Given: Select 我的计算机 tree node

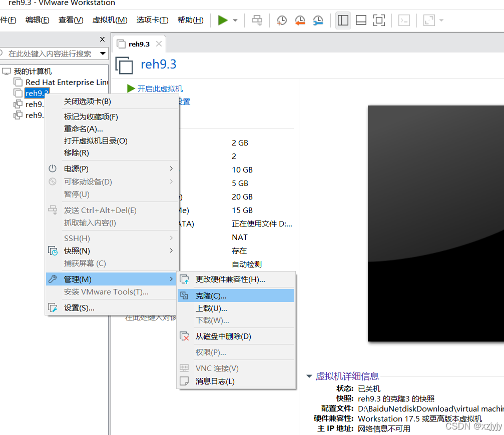Looking at the screenshot, I should click(x=33, y=71).
